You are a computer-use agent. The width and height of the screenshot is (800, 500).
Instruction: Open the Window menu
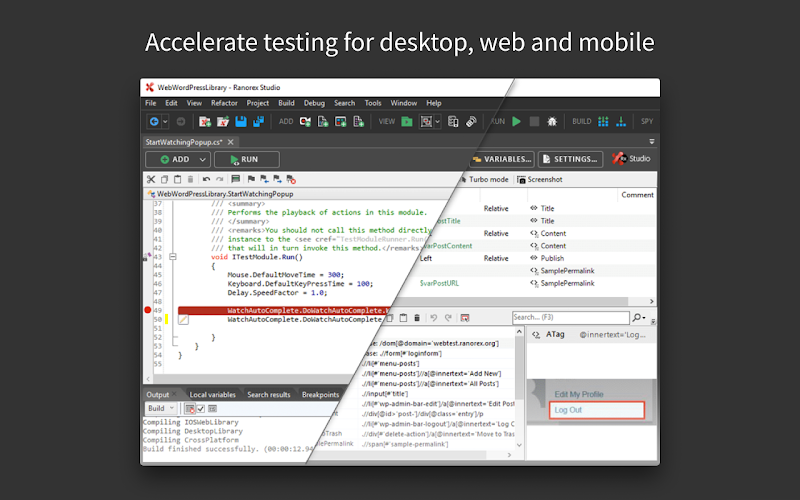coord(404,103)
